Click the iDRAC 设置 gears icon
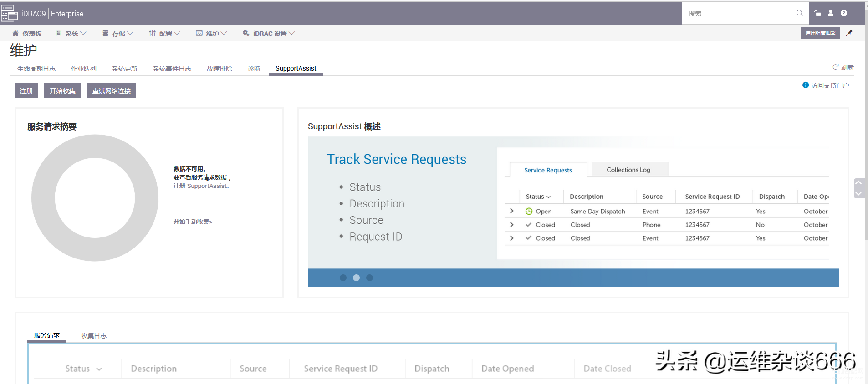Image resolution: width=868 pixels, height=384 pixels. (246, 33)
